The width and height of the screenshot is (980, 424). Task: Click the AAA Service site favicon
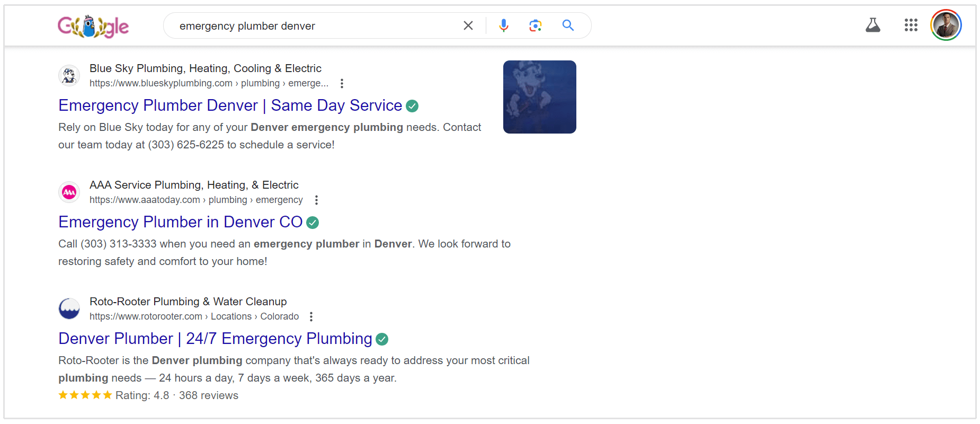point(69,192)
